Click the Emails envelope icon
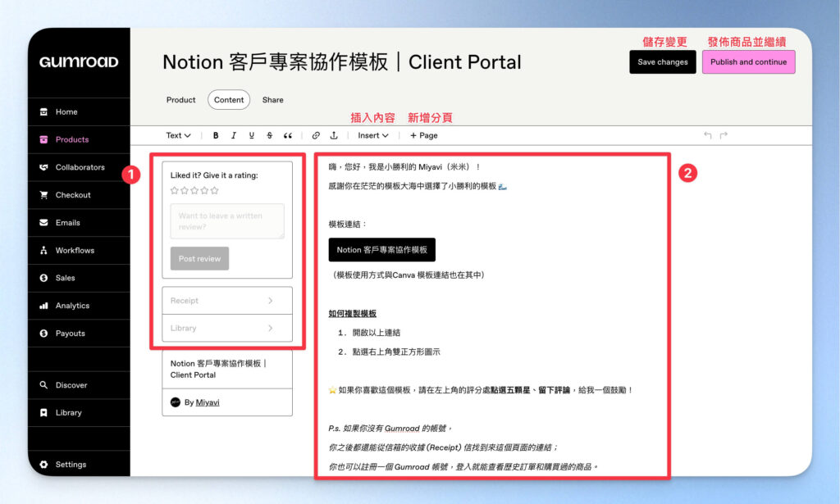This screenshot has height=504, width=840. [44, 223]
